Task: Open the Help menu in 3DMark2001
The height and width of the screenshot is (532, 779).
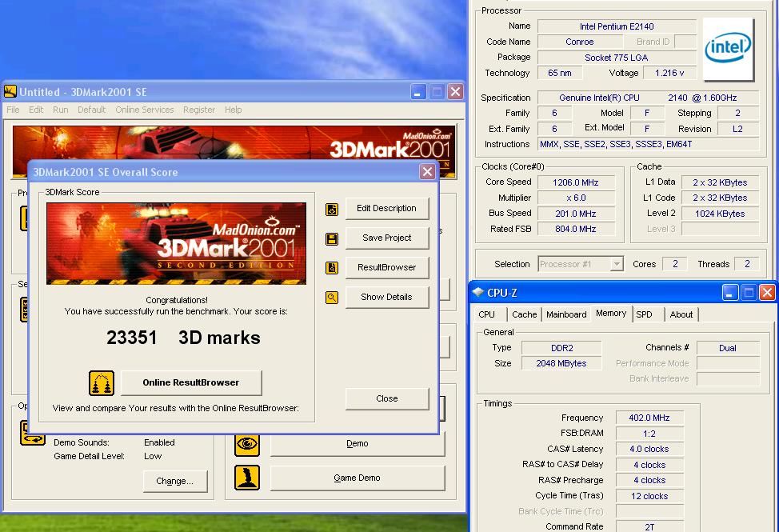Action: pos(233,110)
